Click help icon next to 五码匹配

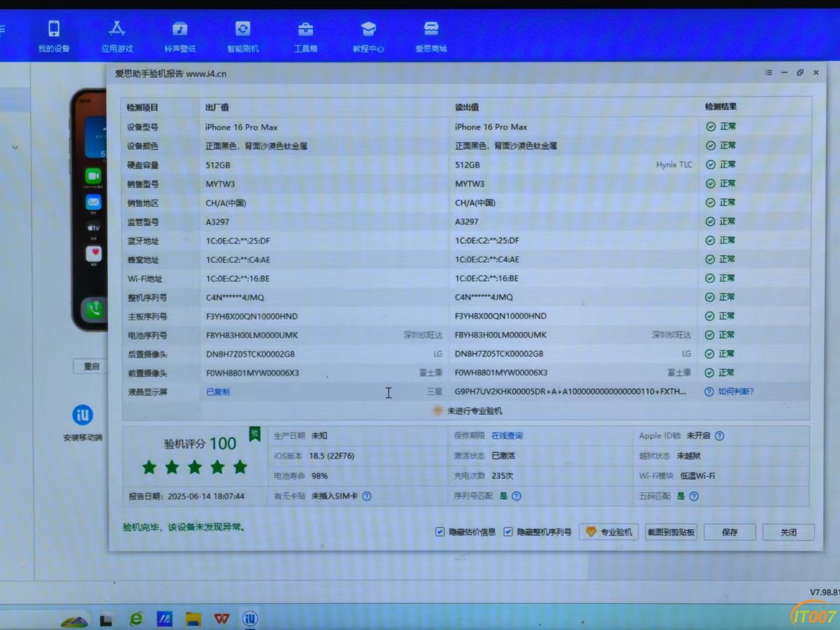[694, 496]
